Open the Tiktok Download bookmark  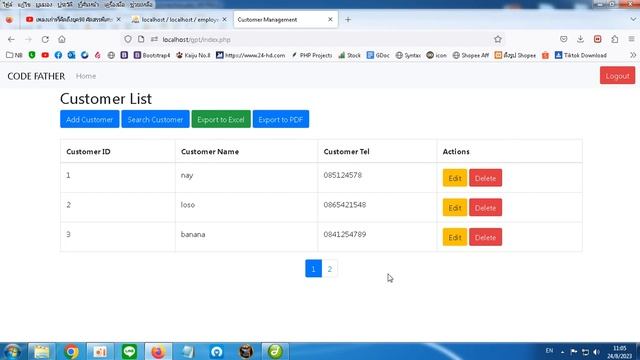[x=581, y=55]
